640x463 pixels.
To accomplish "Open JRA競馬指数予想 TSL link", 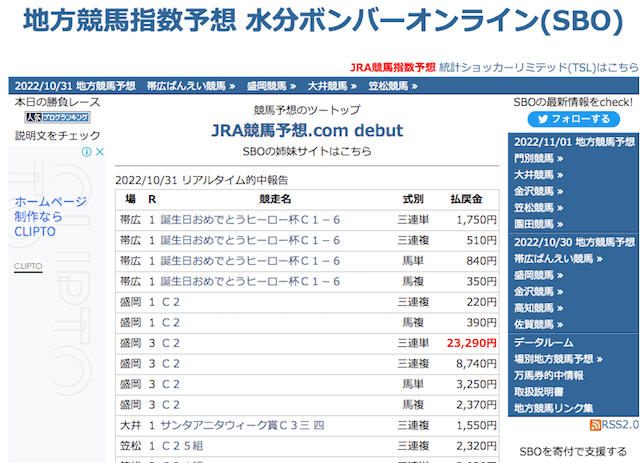I will click(x=494, y=67).
